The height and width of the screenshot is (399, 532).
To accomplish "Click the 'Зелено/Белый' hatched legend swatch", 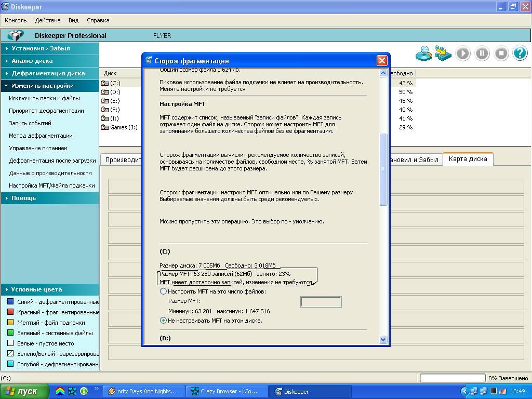I will (10, 353).
